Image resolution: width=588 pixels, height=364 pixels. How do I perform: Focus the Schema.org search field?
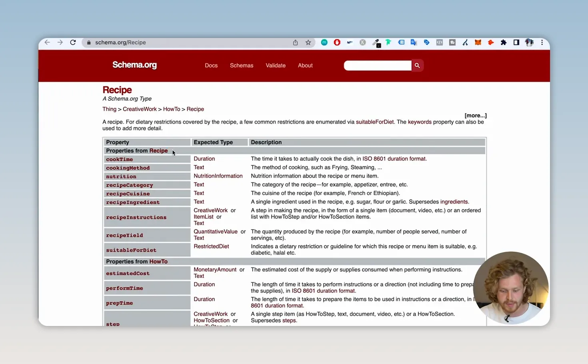click(378, 66)
